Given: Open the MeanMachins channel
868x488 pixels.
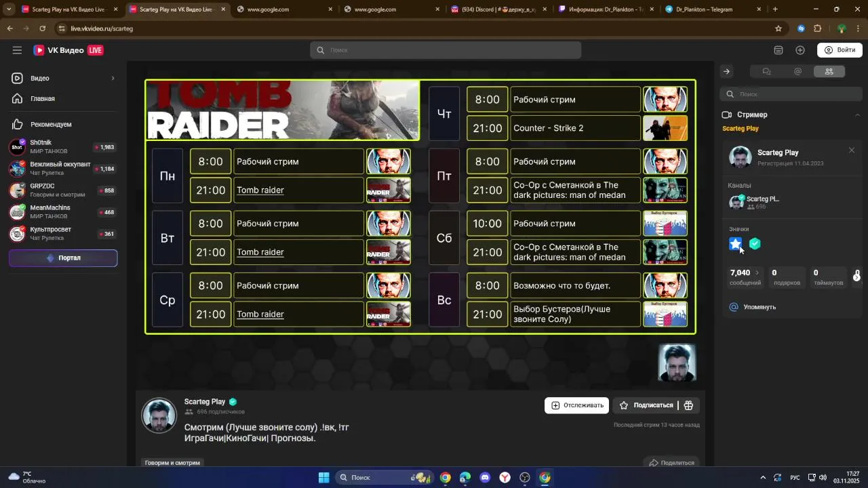Looking at the screenshot, I should pos(62,211).
